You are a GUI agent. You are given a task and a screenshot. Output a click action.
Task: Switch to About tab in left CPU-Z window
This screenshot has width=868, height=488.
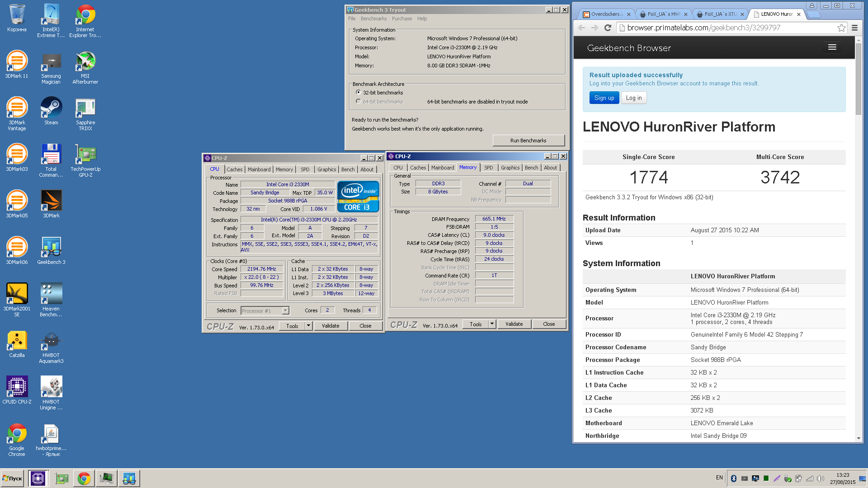pyautogui.click(x=367, y=169)
